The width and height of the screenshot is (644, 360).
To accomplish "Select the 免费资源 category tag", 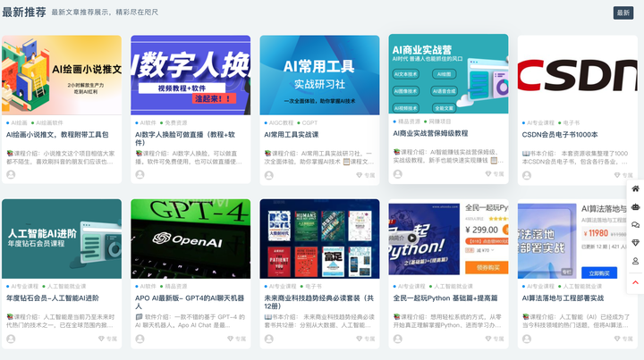I will coord(176,122).
